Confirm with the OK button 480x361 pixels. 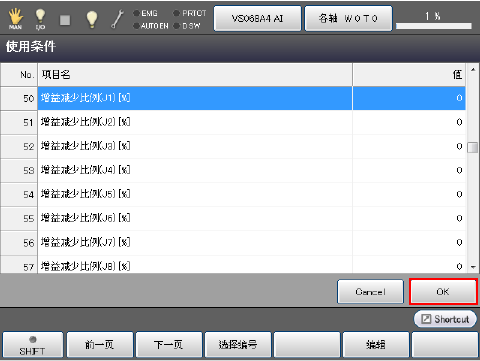443,292
